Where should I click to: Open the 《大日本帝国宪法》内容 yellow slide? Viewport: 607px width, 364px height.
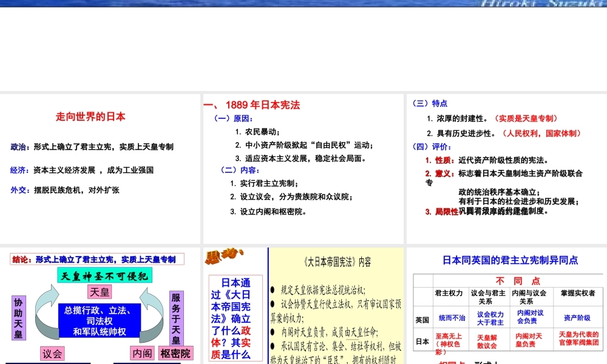pyautogui.click(x=336, y=306)
